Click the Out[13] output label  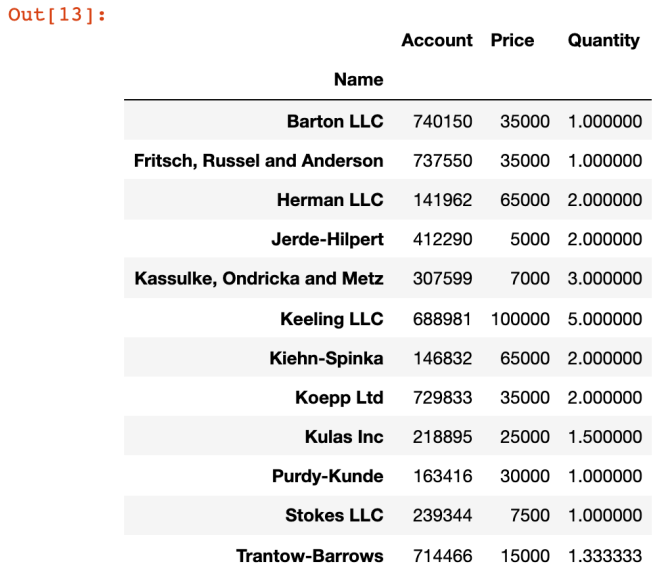(56, 15)
